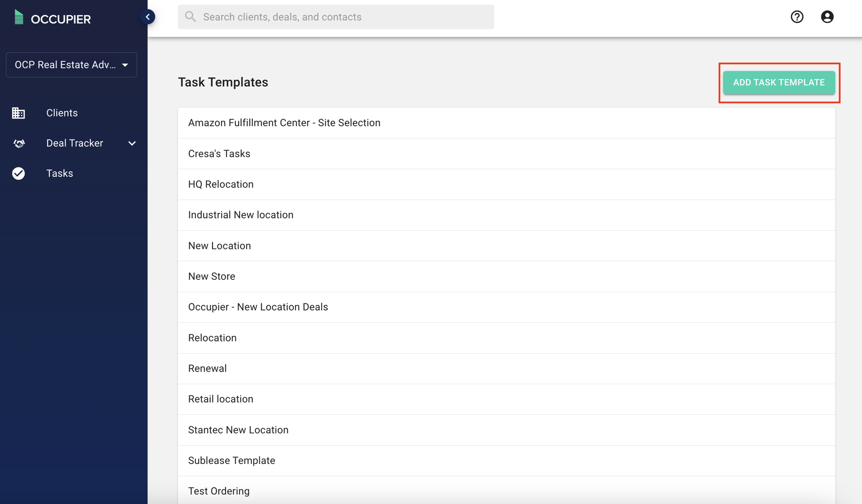This screenshot has height=504, width=862.
Task: Open the workspace selector caret
Action: 125,65
